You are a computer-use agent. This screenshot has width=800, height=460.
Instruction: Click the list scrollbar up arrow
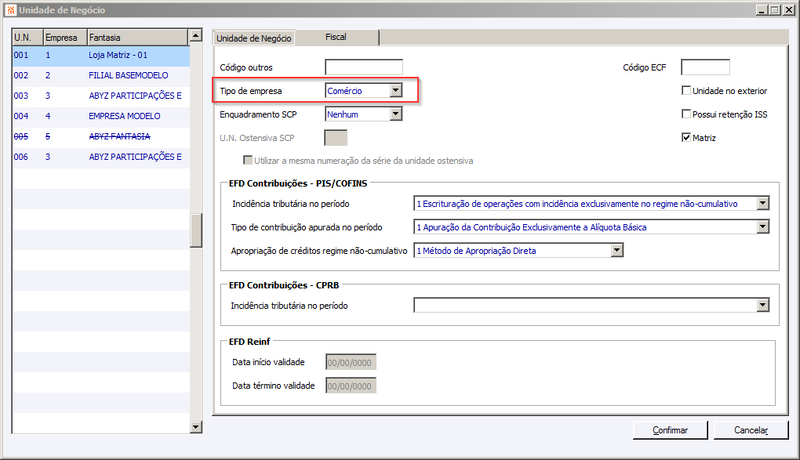(196, 36)
